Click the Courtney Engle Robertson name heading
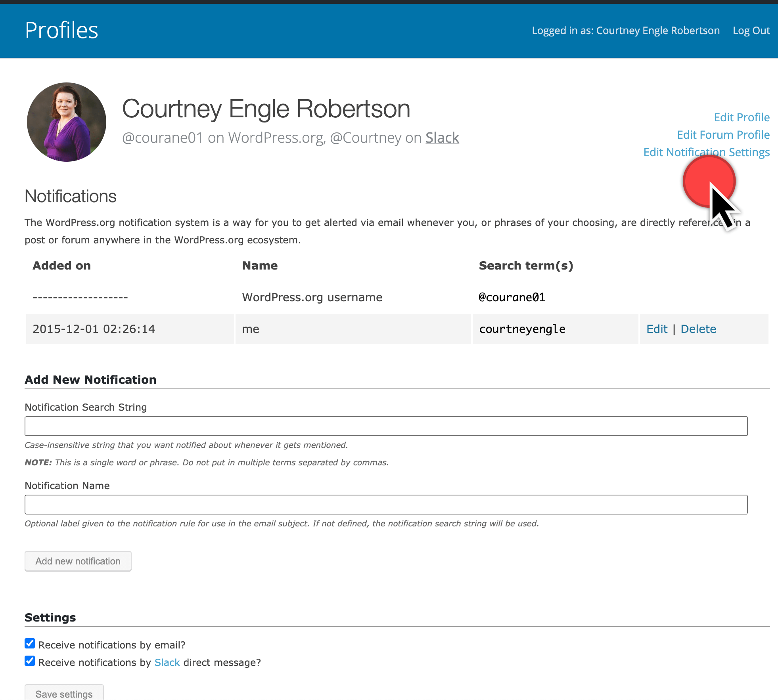Viewport: 778px width, 700px height. coord(266,109)
